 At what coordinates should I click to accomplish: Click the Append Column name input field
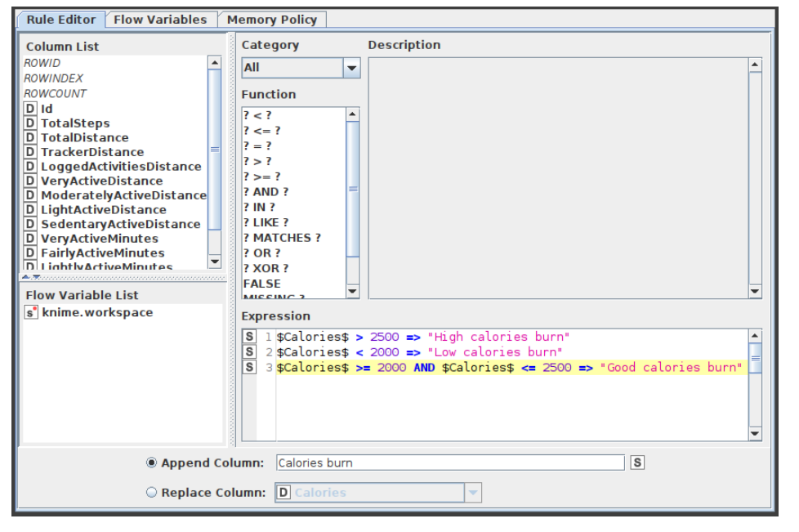click(x=450, y=463)
